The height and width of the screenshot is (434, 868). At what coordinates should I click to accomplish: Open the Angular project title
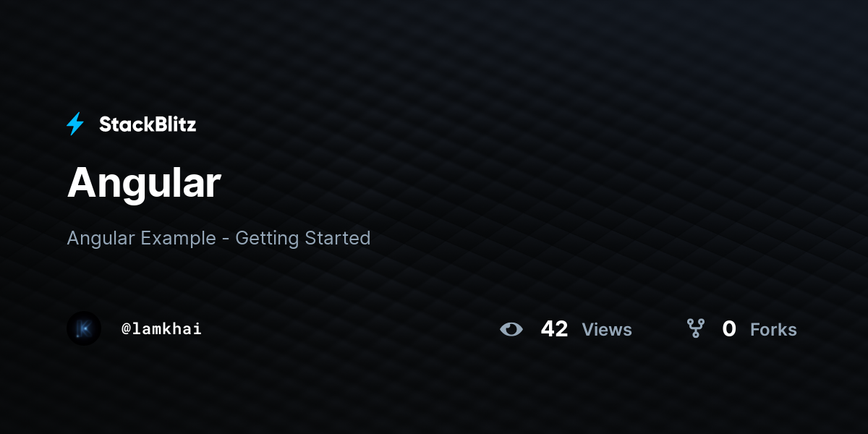[144, 183]
